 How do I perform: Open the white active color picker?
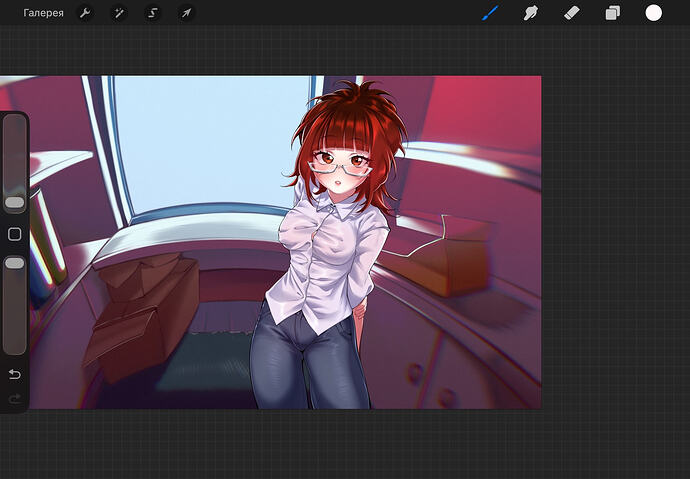click(x=653, y=13)
